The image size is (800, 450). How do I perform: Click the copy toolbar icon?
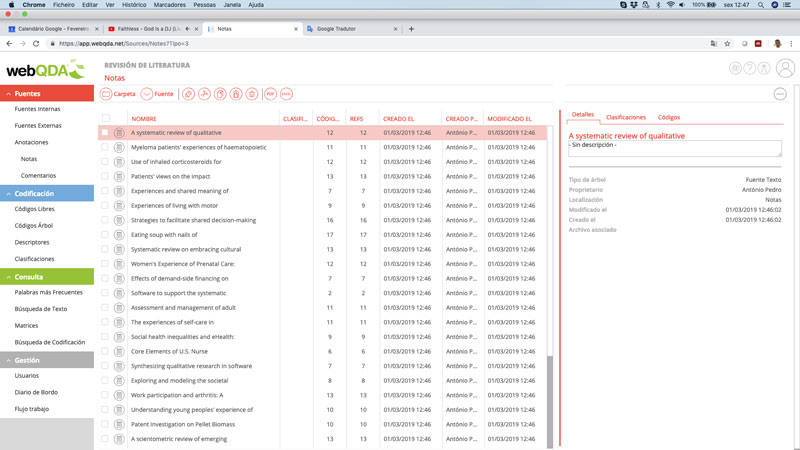click(x=220, y=94)
